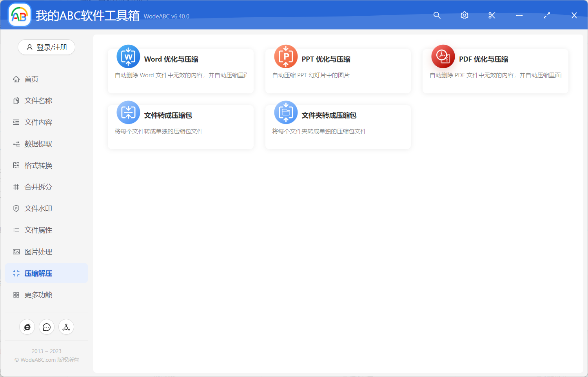Open the 文件夹转成压缩包 folder archive icon
The image size is (588, 377).
click(x=286, y=112)
